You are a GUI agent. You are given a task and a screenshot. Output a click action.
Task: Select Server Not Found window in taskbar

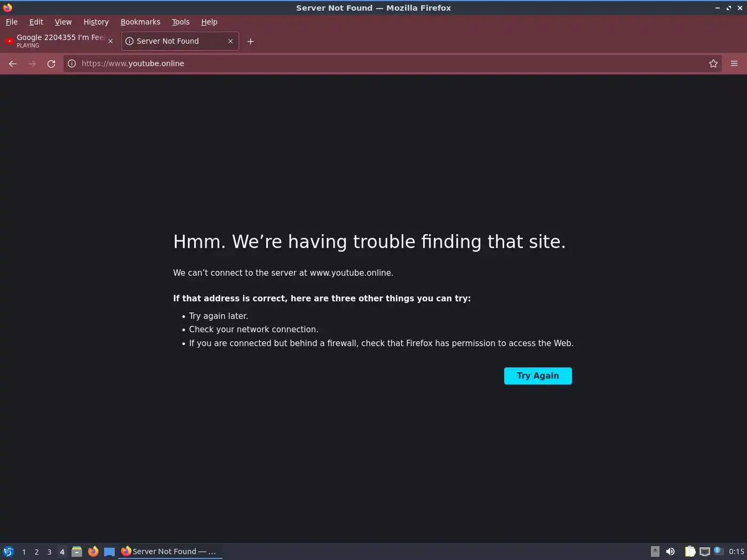170,551
